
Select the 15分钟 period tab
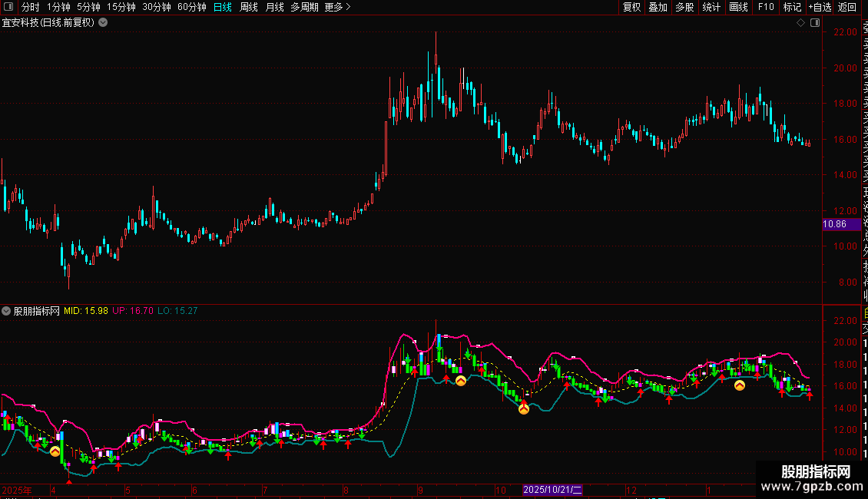[121, 7]
